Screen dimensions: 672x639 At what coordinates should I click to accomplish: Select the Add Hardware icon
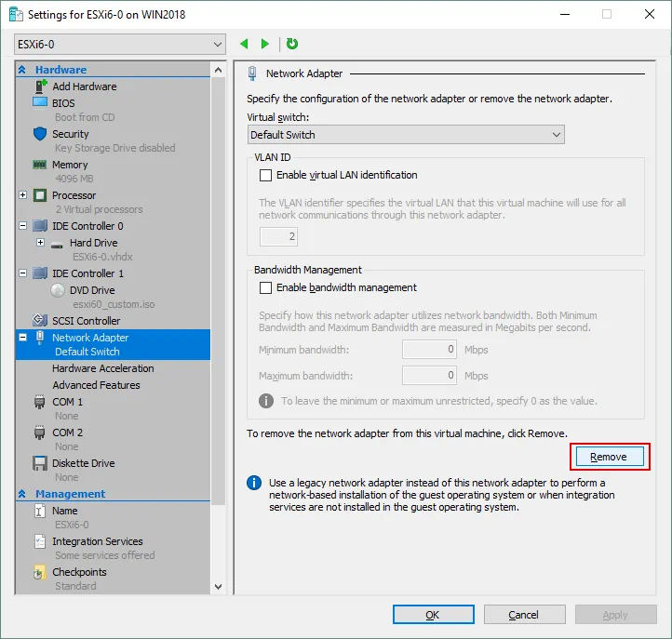(40, 87)
